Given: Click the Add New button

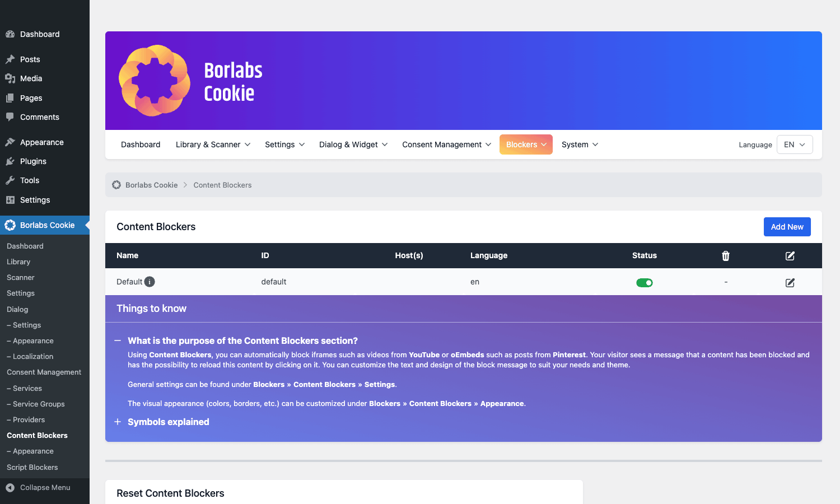Looking at the screenshot, I should coord(787,227).
